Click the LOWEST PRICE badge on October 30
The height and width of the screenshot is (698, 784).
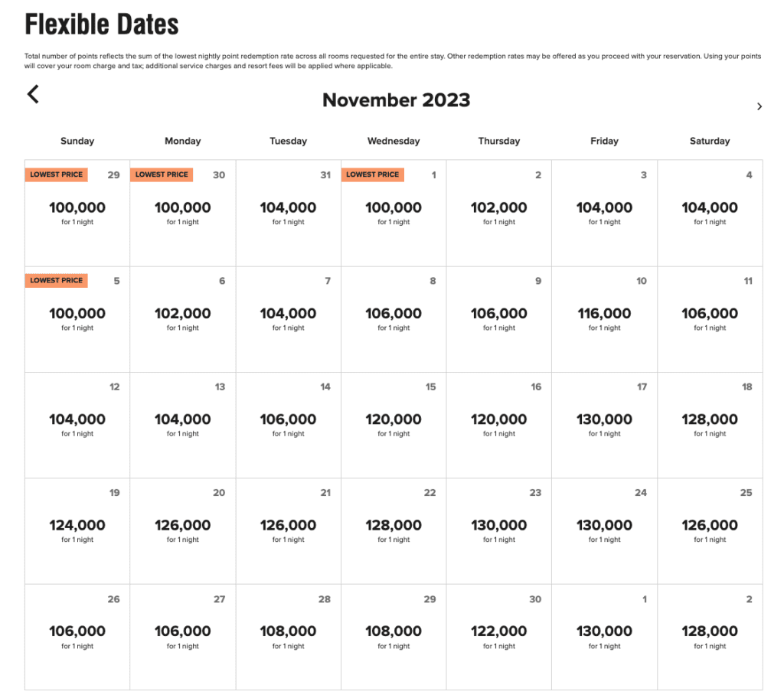pos(161,174)
